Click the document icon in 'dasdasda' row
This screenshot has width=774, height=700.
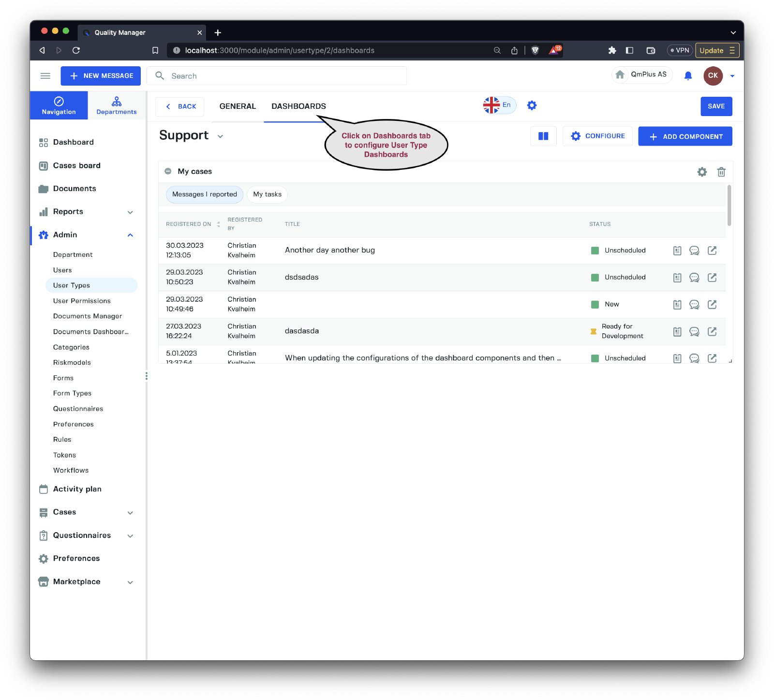coord(677,332)
